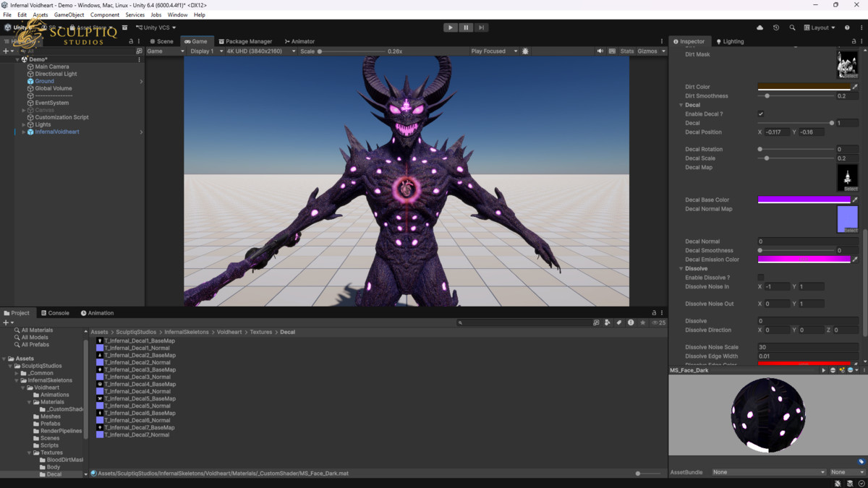The width and height of the screenshot is (868, 488).
Task: Open the Layout dropdown
Action: coord(820,27)
